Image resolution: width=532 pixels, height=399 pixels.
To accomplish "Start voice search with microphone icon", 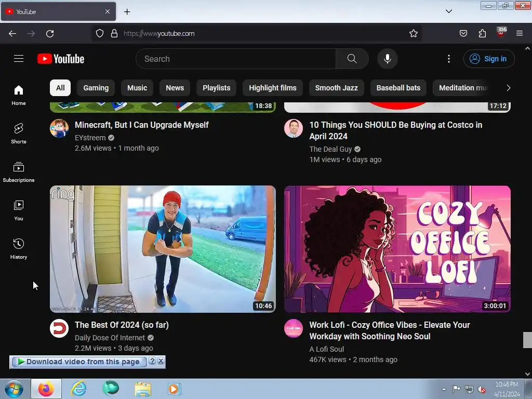I will (x=387, y=59).
